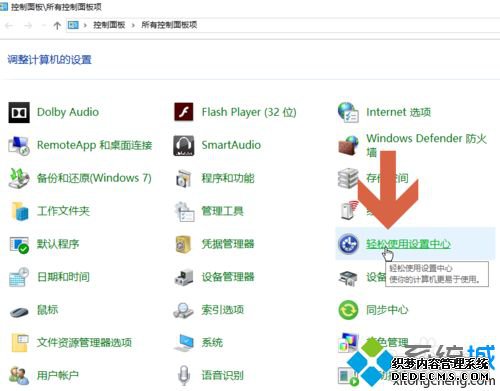This screenshot has height=391, width=500.
Task: Open the 工作文件夹 folder icon
Action: [20, 211]
